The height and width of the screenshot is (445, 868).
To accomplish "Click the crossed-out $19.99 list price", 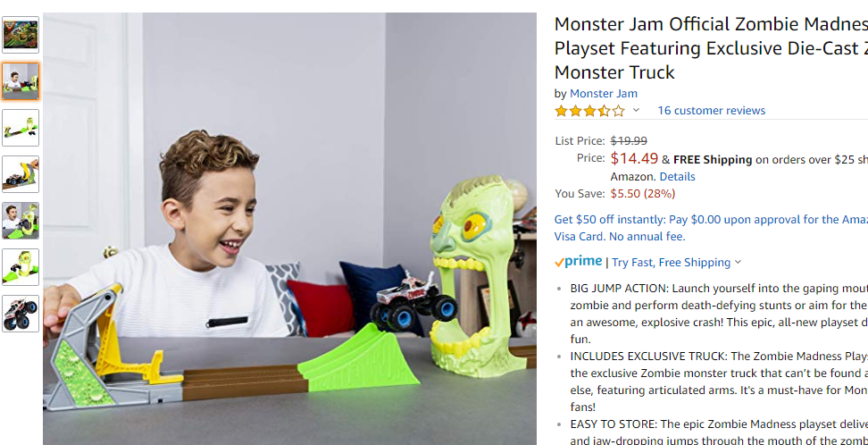I will tap(629, 141).
